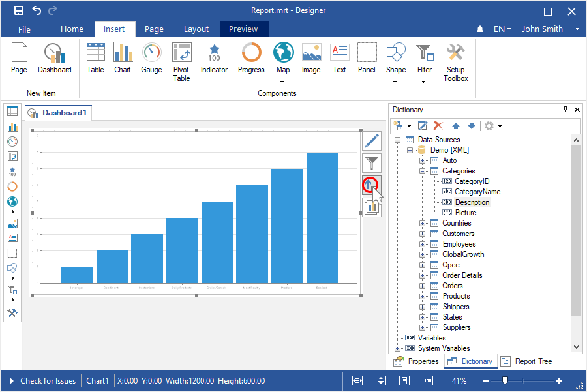The image size is (587, 392).
Task: Click the chart edit pencil icon
Action: pos(371,141)
